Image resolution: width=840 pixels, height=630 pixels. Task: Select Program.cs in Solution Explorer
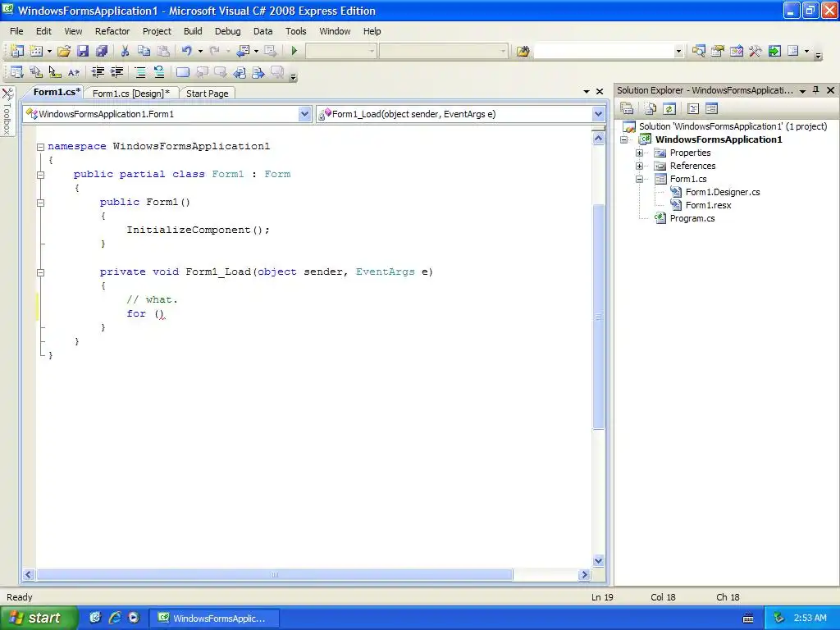[692, 218]
